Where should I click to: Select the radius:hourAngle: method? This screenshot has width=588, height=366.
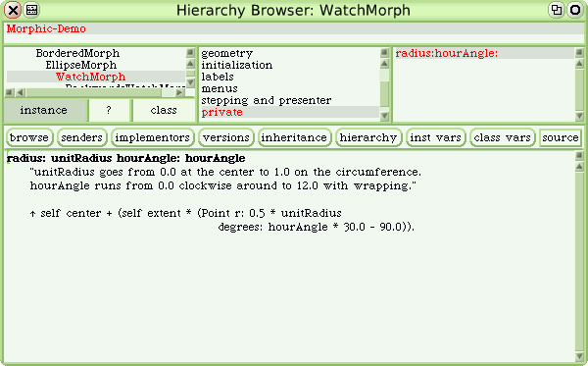click(484, 53)
